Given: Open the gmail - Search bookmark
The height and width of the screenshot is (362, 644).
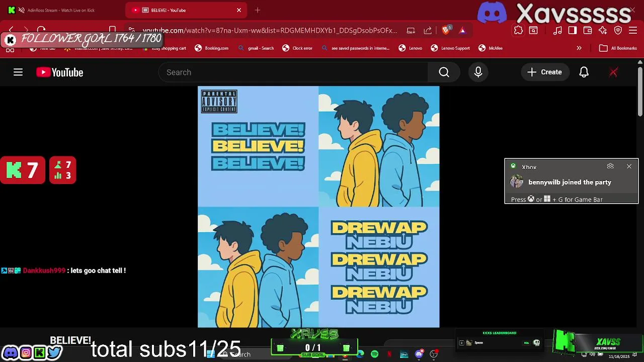Looking at the screenshot, I should coord(256,48).
